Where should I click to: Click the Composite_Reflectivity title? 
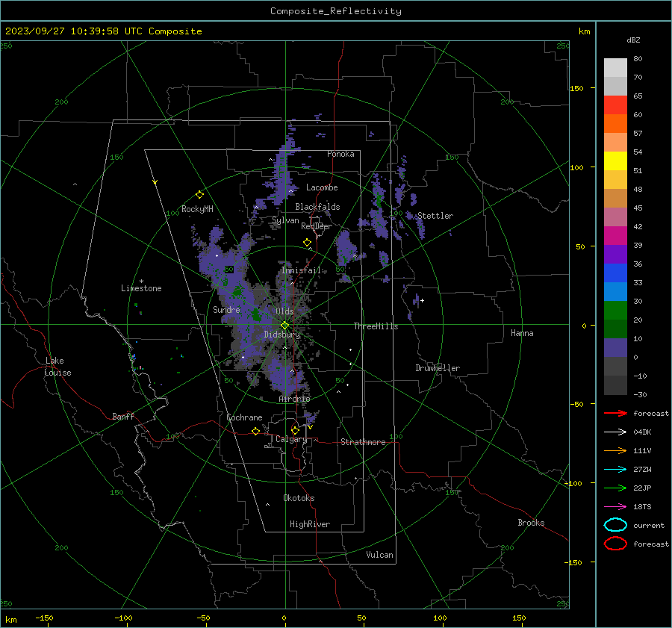pos(335,11)
